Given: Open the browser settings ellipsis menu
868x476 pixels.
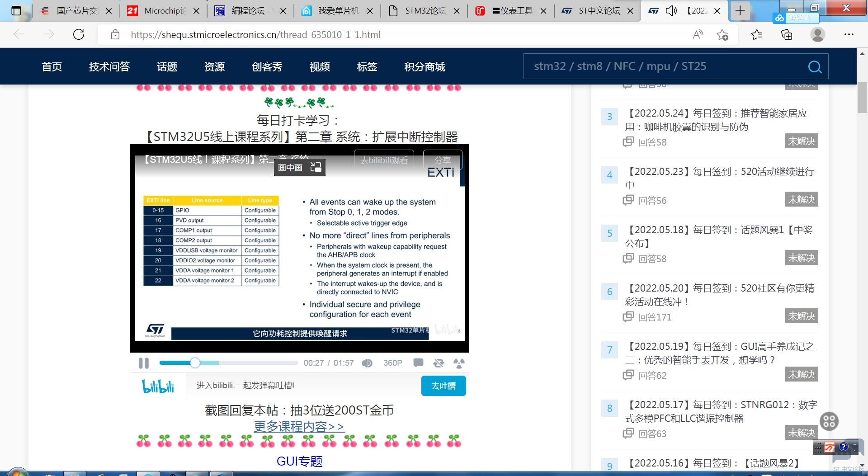Looking at the screenshot, I should (849, 34).
